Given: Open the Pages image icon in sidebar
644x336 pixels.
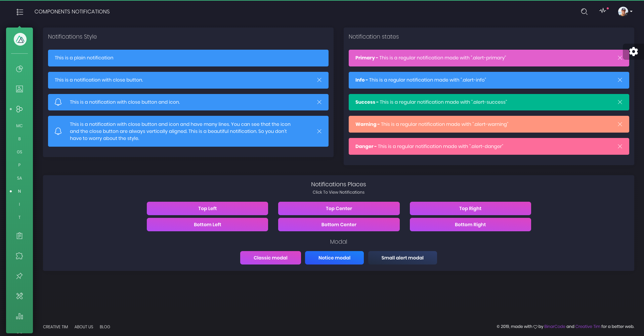Looking at the screenshot, I should (19, 89).
